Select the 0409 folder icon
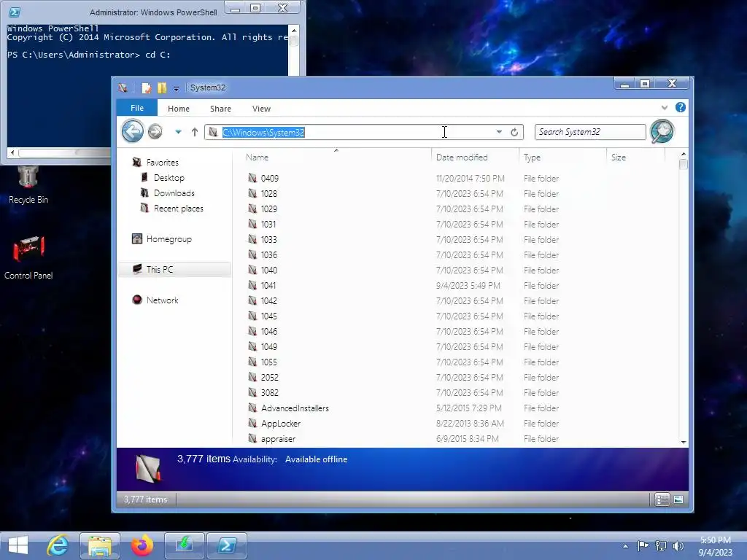 pyautogui.click(x=252, y=178)
